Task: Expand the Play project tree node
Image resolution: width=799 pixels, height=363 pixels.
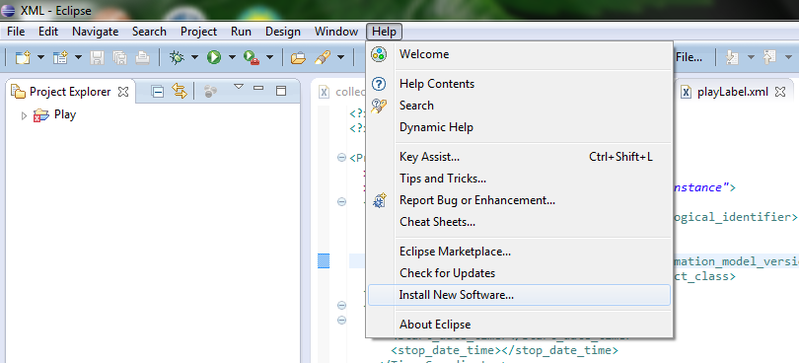Action: click(23, 116)
